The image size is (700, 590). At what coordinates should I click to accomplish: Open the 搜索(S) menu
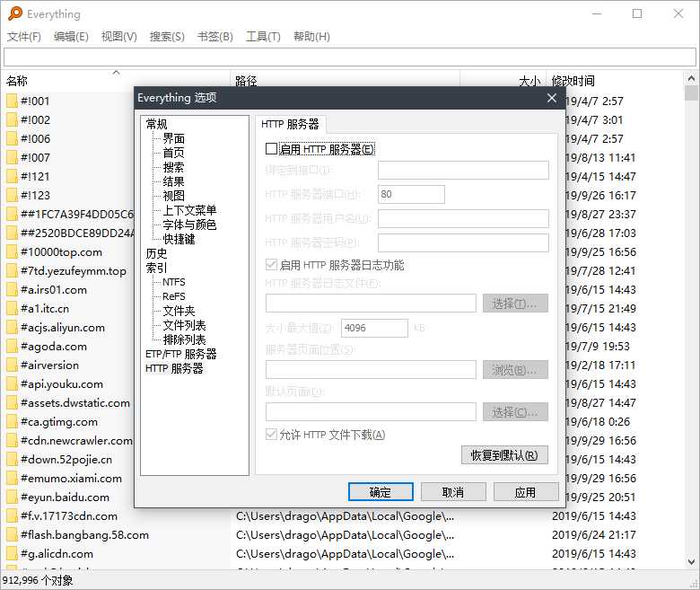[x=167, y=37]
